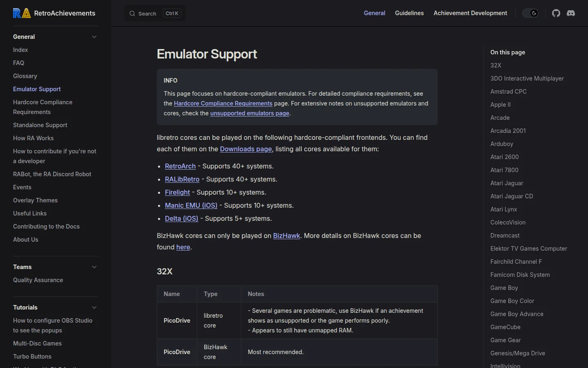Open Index in the sidebar
Viewport: 588px width, 368px height.
[x=20, y=50]
